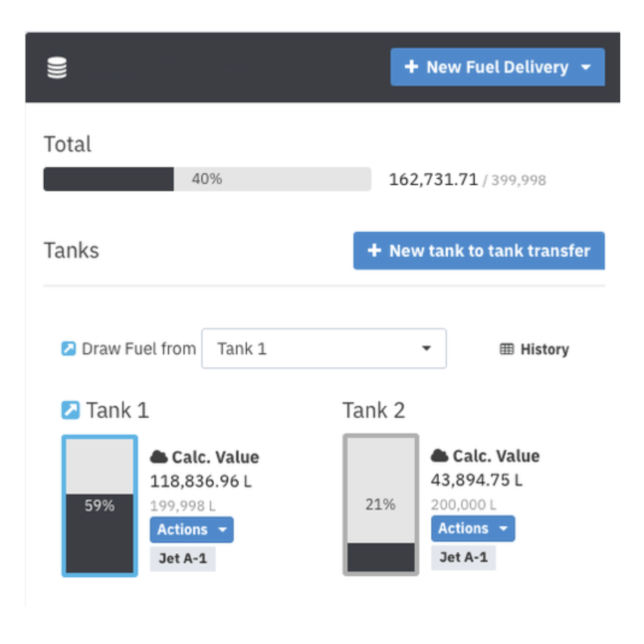Click the 40% Total fuel progress bar
Image resolution: width=644 pixels, height=644 pixels.
207,179
